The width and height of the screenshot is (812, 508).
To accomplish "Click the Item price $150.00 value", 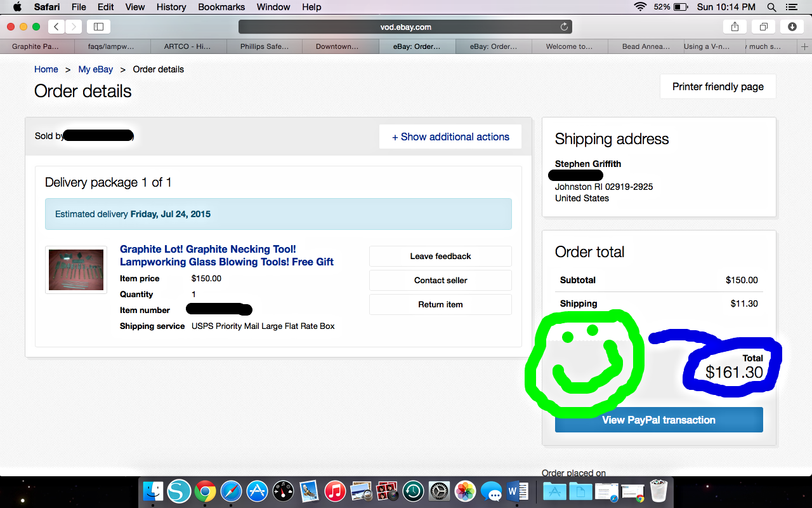I will 206,278.
